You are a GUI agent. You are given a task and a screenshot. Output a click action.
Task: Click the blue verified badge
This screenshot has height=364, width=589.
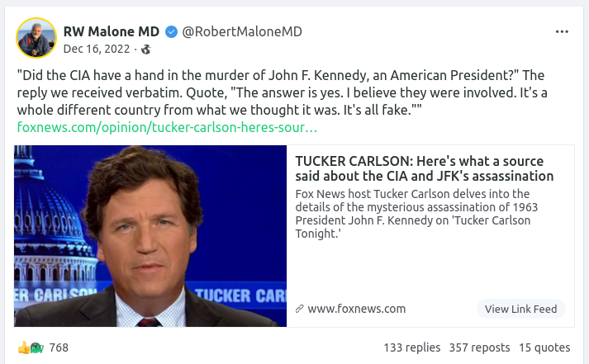click(x=171, y=32)
